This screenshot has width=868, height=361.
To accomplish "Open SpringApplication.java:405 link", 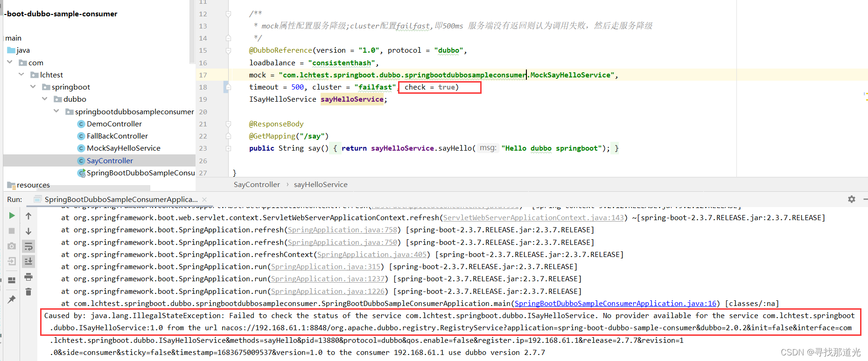I will click(372, 255).
